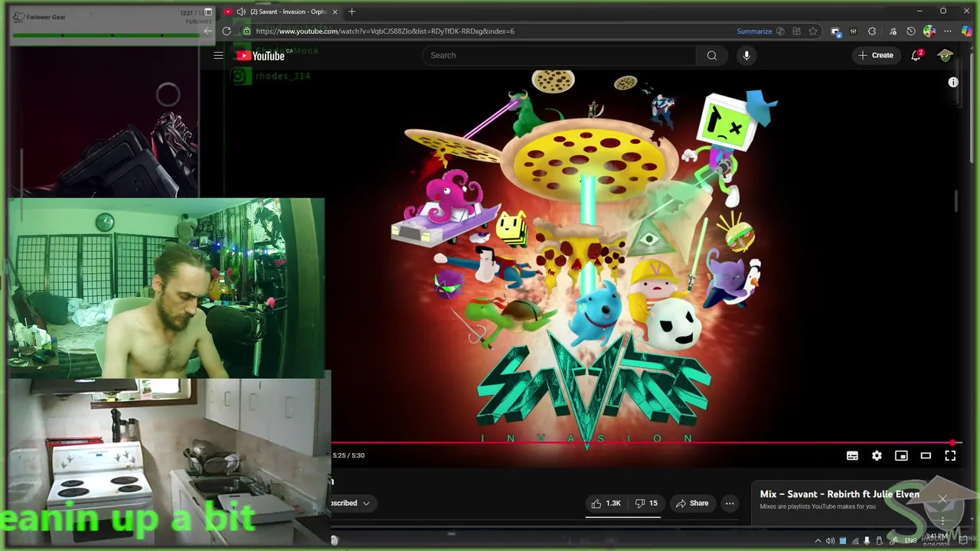Click the YouTube search magnifier button

712,55
